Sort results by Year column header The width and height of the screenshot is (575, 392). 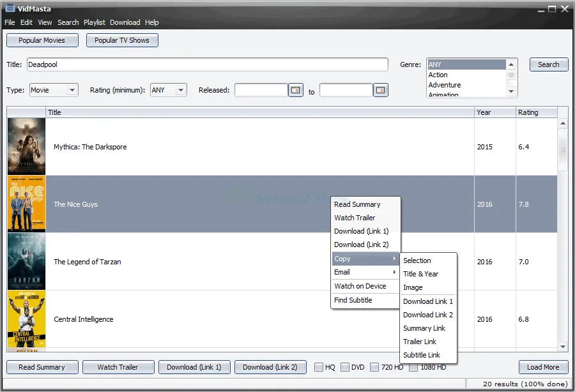coord(494,112)
